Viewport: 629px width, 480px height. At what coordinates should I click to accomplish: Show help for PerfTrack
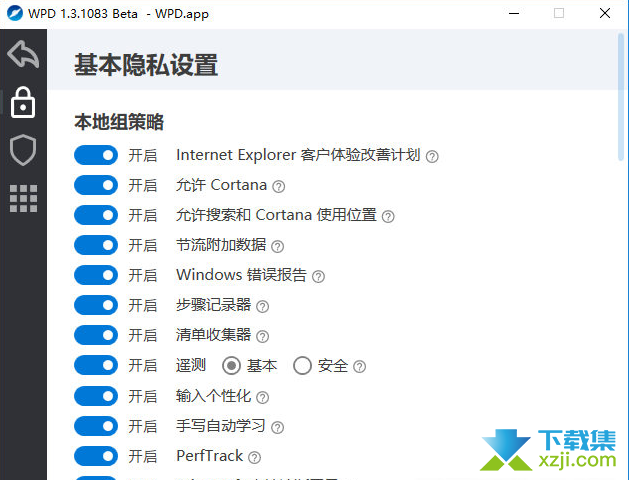click(x=254, y=457)
